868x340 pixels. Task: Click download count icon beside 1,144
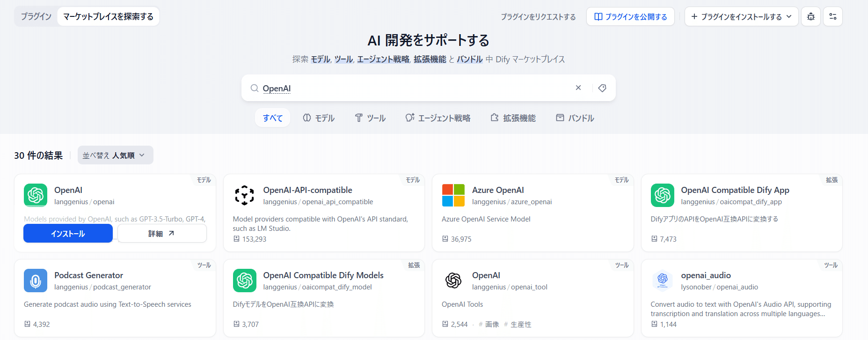click(654, 324)
